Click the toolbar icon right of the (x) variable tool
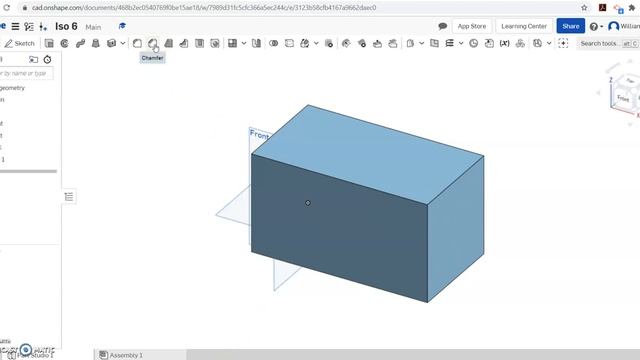This screenshot has height=360, width=640. coord(520,43)
